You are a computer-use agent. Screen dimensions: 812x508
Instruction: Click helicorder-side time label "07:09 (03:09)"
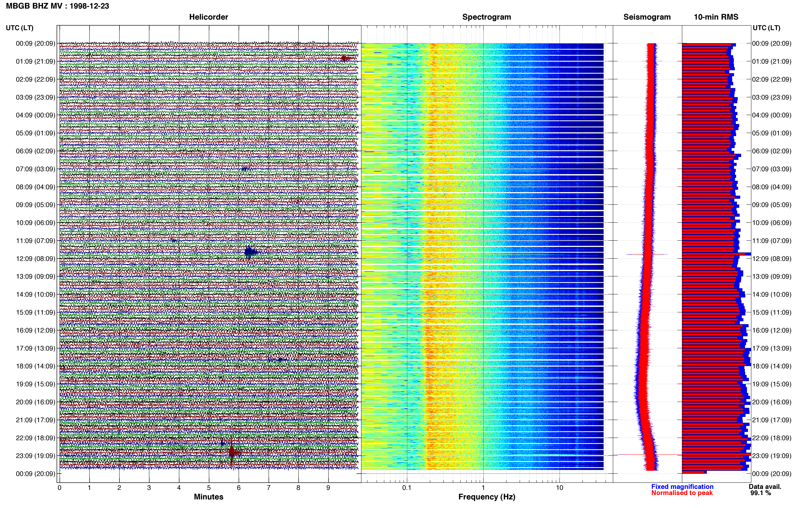click(x=36, y=169)
